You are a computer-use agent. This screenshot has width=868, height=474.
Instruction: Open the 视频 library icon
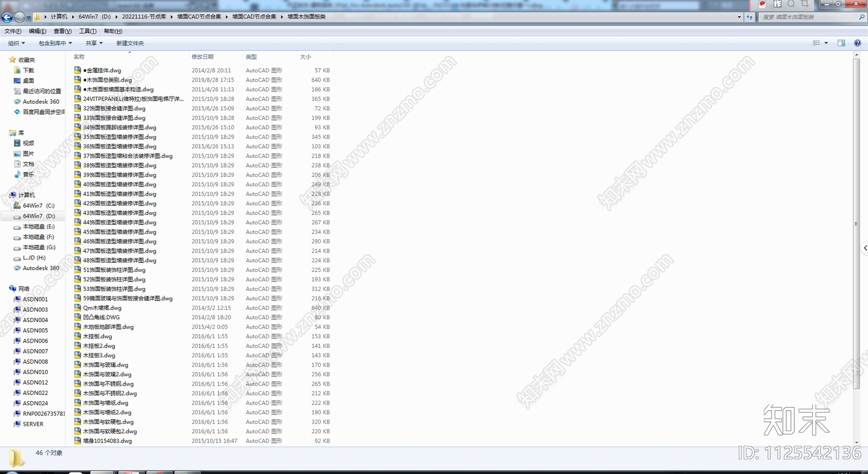17,143
